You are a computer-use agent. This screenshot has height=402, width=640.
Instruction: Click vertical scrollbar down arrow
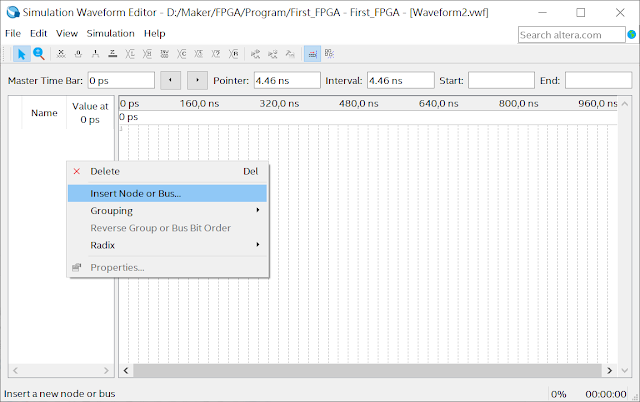coord(625,371)
